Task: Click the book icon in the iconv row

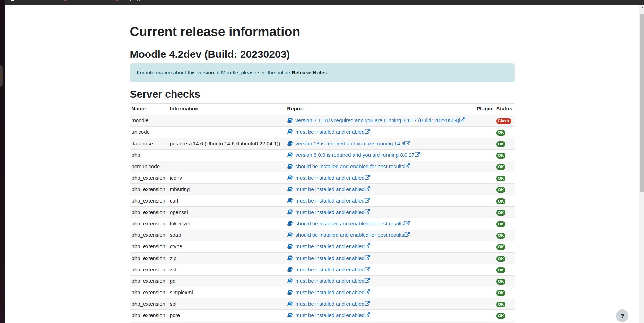Action: pos(290,178)
